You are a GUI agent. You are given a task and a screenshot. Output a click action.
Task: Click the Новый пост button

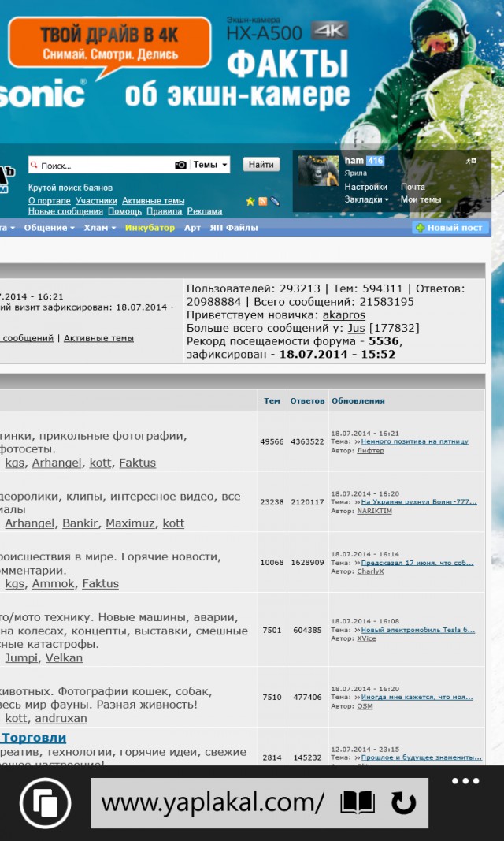450,228
